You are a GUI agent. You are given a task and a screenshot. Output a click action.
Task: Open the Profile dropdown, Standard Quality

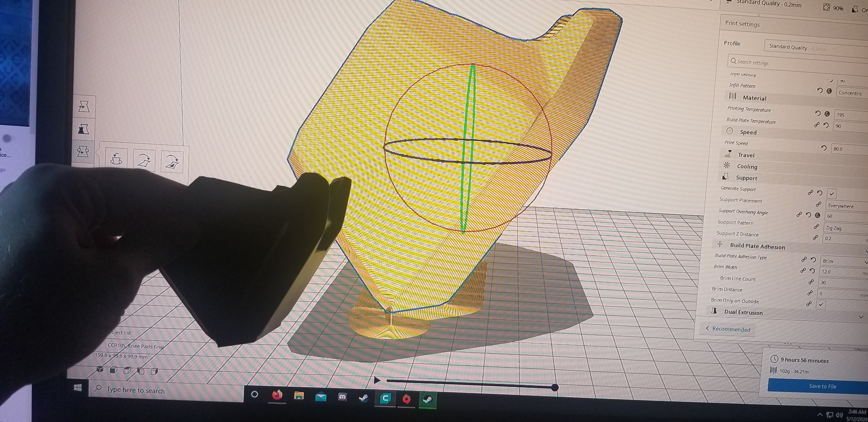tap(816, 48)
